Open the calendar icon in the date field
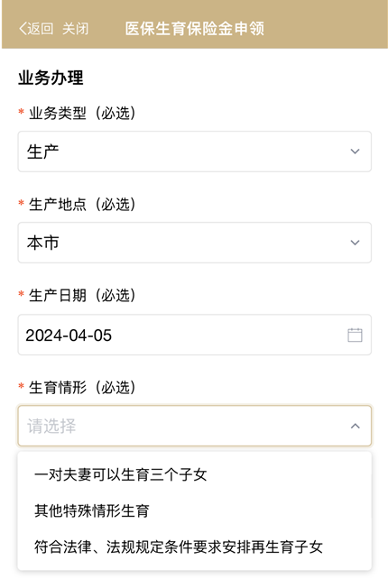The height and width of the screenshot is (588, 388). pyautogui.click(x=355, y=335)
